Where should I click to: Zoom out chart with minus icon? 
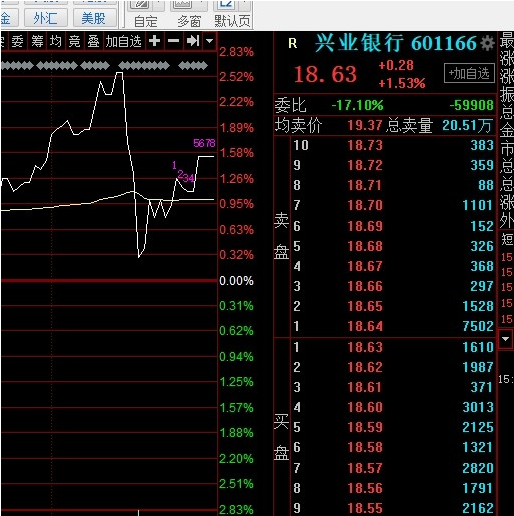(173, 41)
